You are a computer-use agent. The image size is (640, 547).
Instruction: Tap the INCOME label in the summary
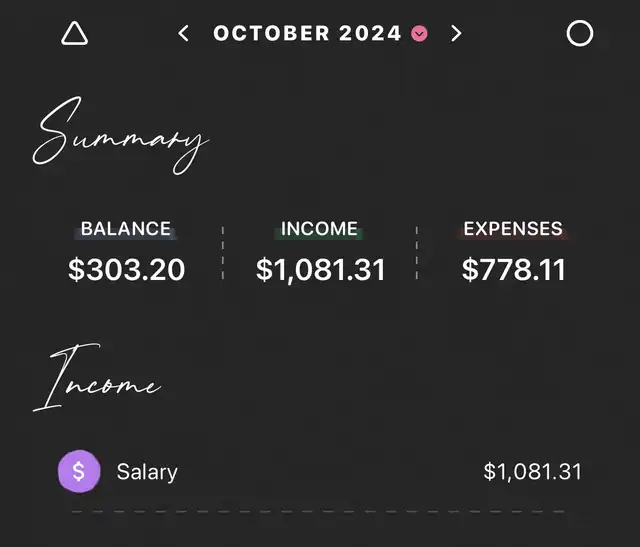click(x=320, y=229)
